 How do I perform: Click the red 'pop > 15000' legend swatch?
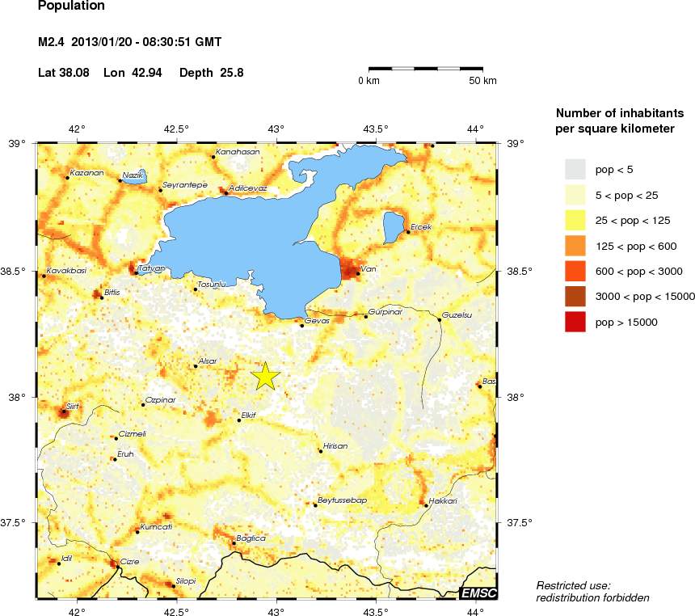point(575,323)
